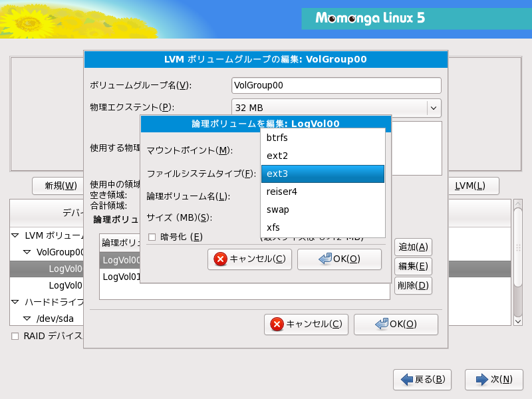
Task: Click the 削除(D) delete button
Action: point(413,285)
